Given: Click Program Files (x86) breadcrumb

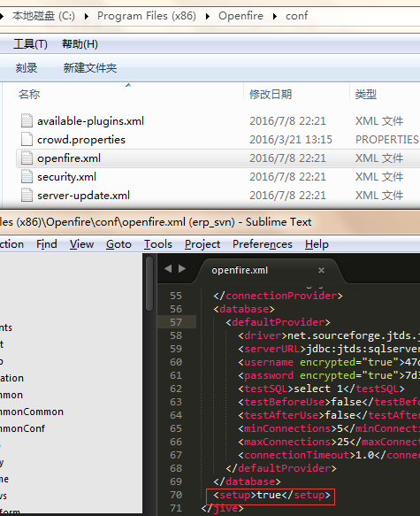Looking at the screenshot, I should point(147,16).
